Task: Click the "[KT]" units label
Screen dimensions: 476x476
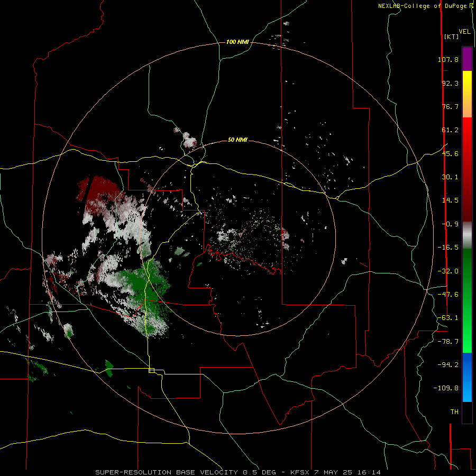Action: (451, 36)
